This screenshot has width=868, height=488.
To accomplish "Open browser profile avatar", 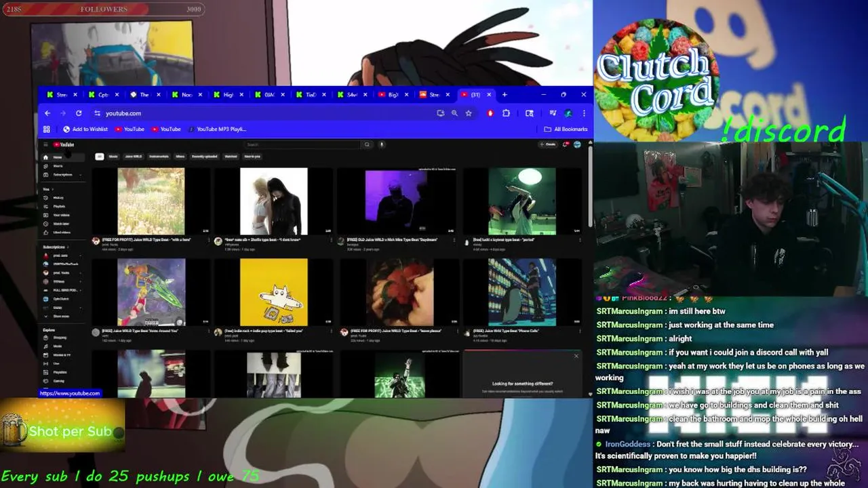I will pyautogui.click(x=568, y=113).
